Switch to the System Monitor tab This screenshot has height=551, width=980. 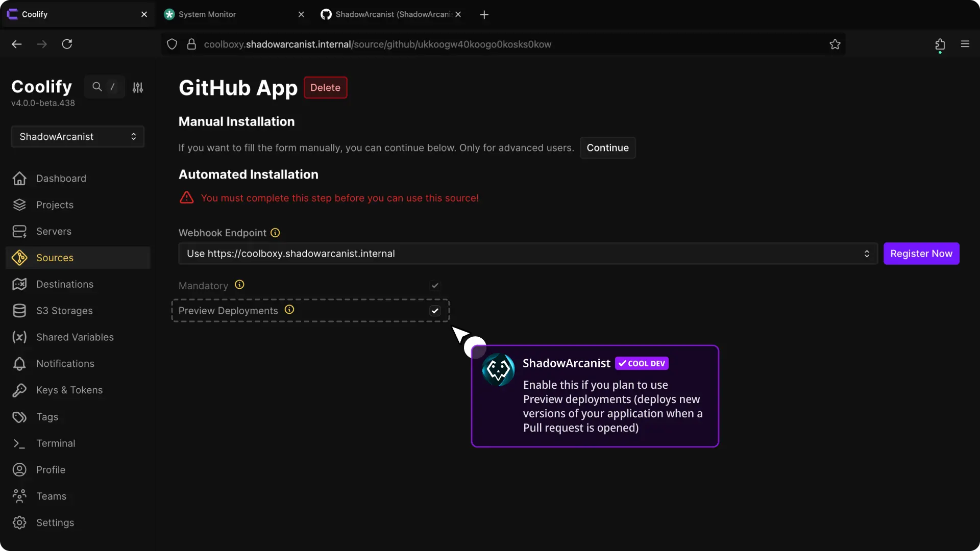click(x=207, y=14)
